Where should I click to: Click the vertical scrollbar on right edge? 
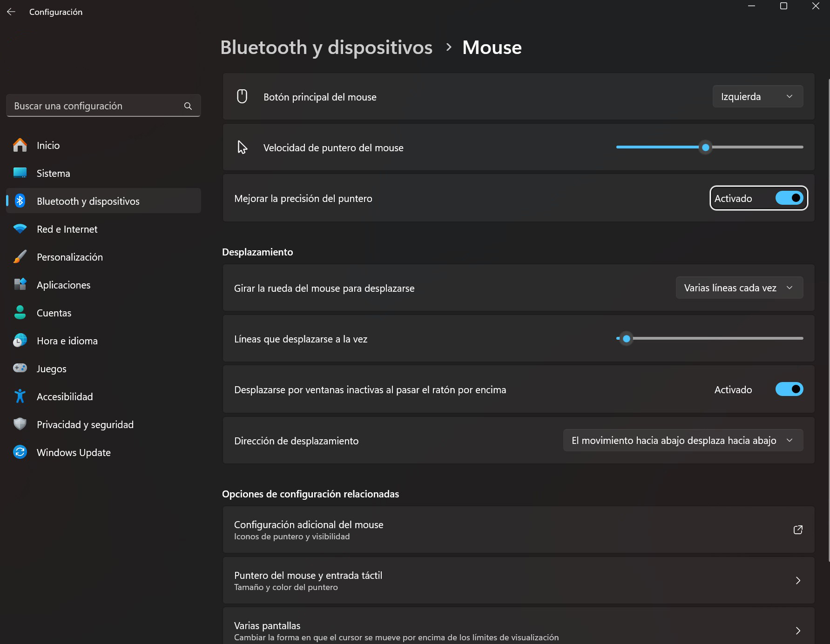(828, 320)
